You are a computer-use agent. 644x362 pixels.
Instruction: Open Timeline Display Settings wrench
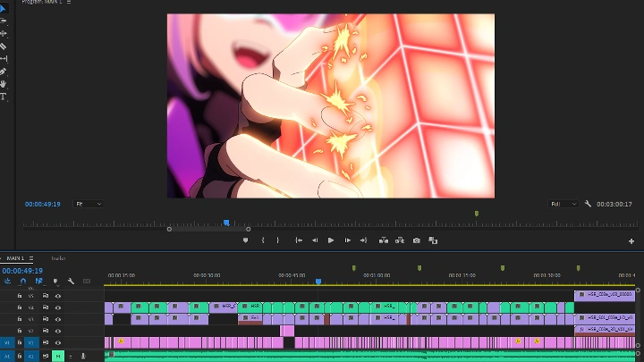[x=71, y=282]
